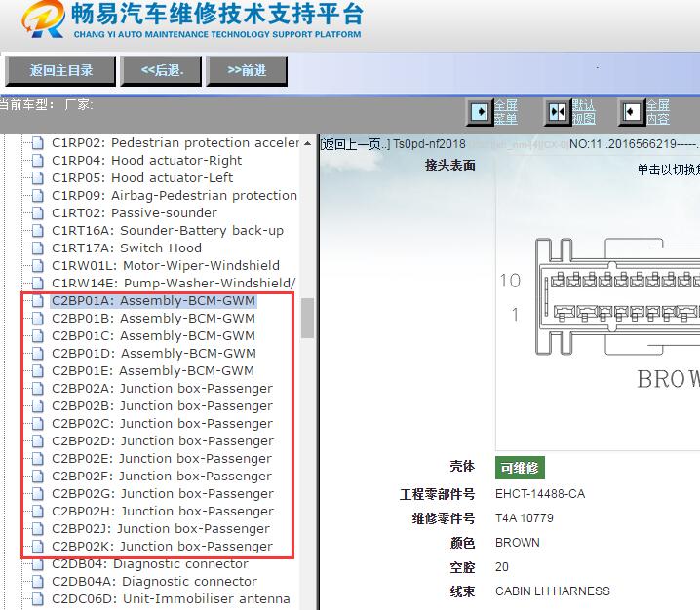Click the document icon beside C2DB04A
This screenshot has height=610, width=700.
pyautogui.click(x=38, y=582)
